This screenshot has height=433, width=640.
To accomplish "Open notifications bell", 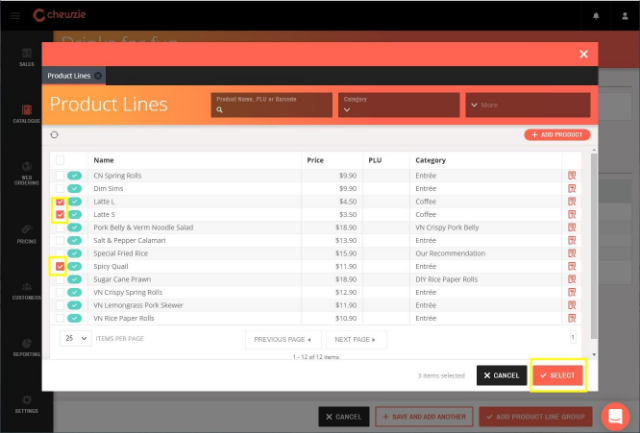I will point(596,16).
